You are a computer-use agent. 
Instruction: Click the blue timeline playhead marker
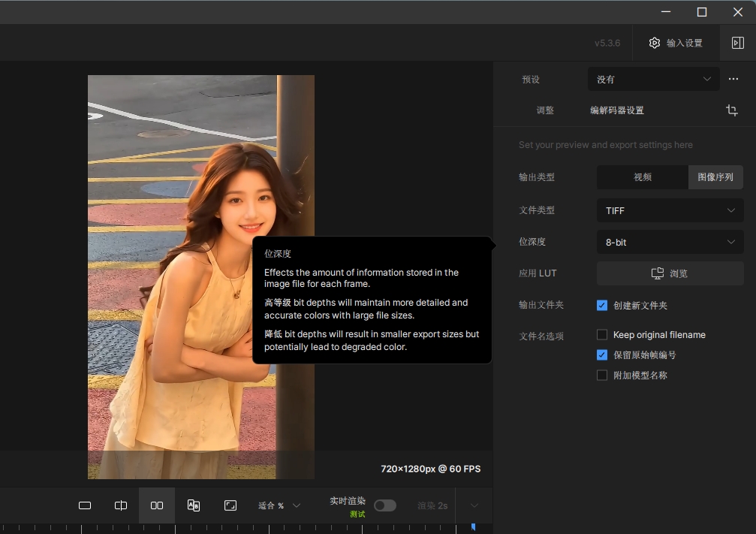[473, 527]
